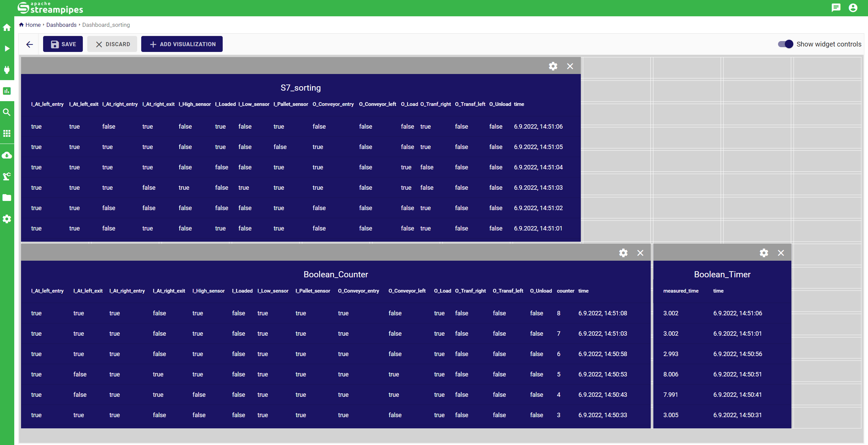This screenshot has height=445, width=868.
Task: Open the Connect plug icon in sidebar
Action: tap(7, 70)
